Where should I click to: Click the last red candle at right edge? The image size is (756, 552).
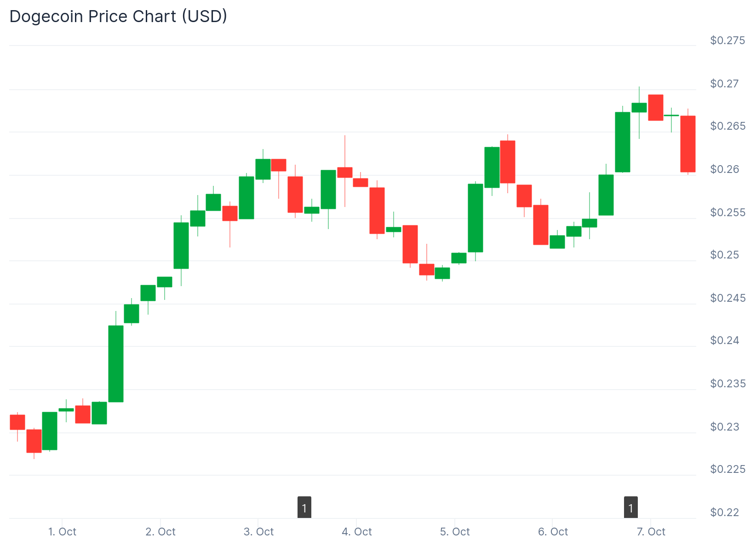[x=688, y=144]
